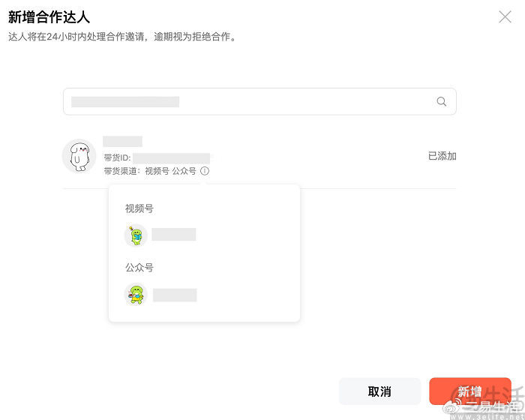The width and height of the screenshot is (525, 420).
Task: Close the 新增合作达人 dialog
Action: [x=505, y=16]
